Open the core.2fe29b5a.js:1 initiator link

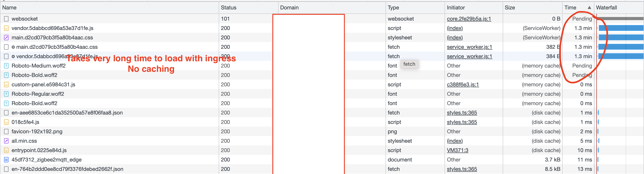point(469,19)
